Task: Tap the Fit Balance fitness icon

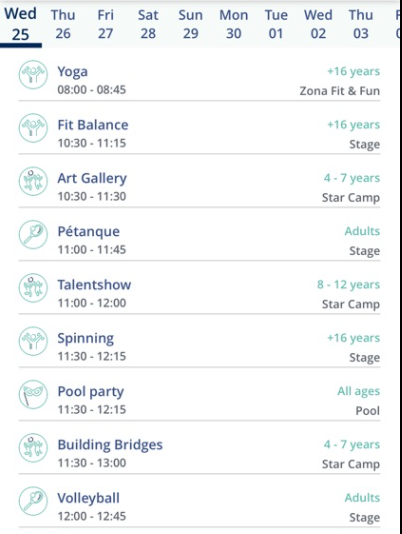Action: [33, 128]
